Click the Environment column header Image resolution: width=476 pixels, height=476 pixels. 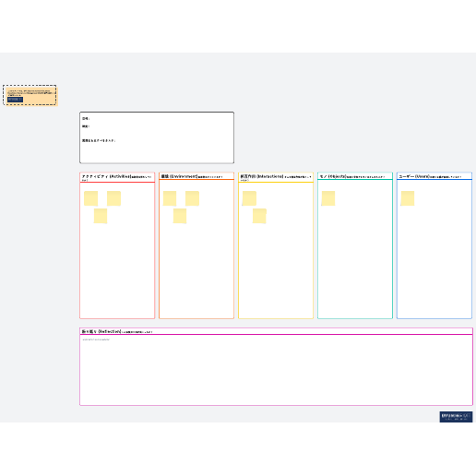(x=196, y=176)
